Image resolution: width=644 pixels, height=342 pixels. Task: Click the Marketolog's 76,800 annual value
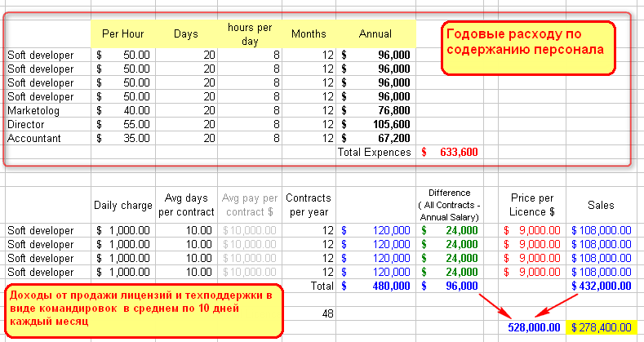coord(375,110)
